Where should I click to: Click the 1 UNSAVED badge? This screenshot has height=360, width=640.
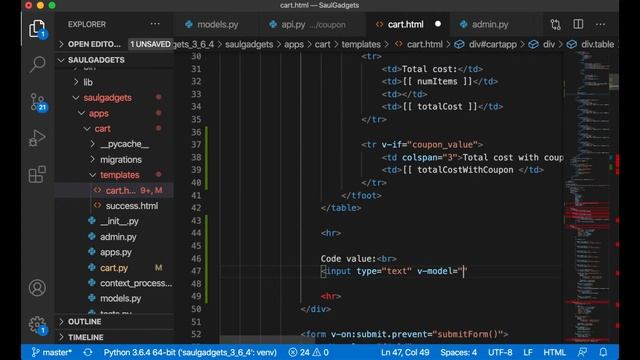point(150,44)
